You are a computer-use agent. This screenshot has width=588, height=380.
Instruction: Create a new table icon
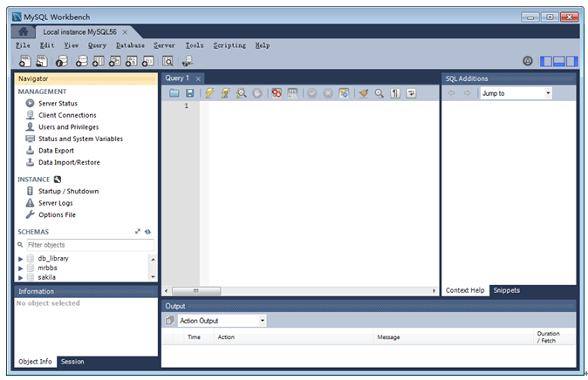(x=99, y=61)
